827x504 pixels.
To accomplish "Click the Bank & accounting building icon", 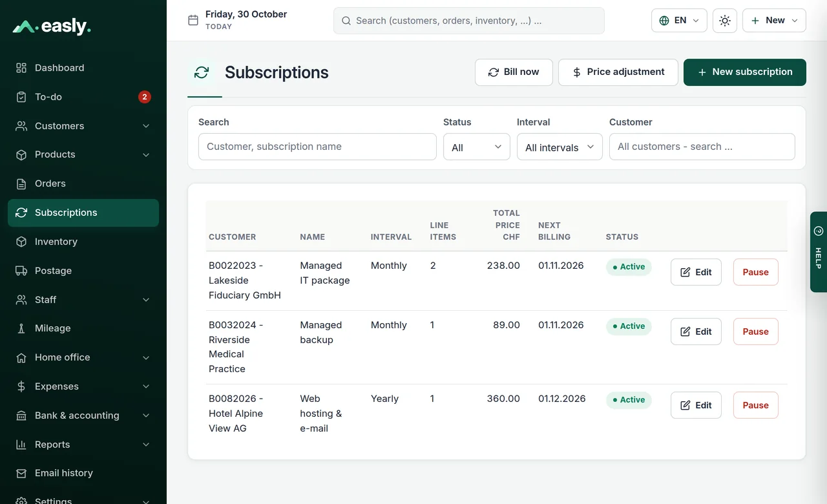I will [21, 415].
